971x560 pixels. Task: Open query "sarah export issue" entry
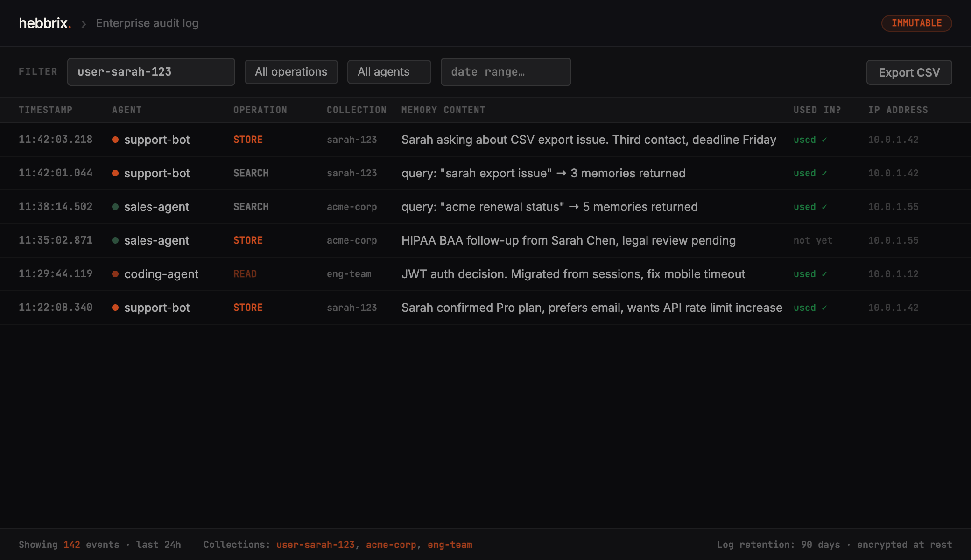[543, 173]
